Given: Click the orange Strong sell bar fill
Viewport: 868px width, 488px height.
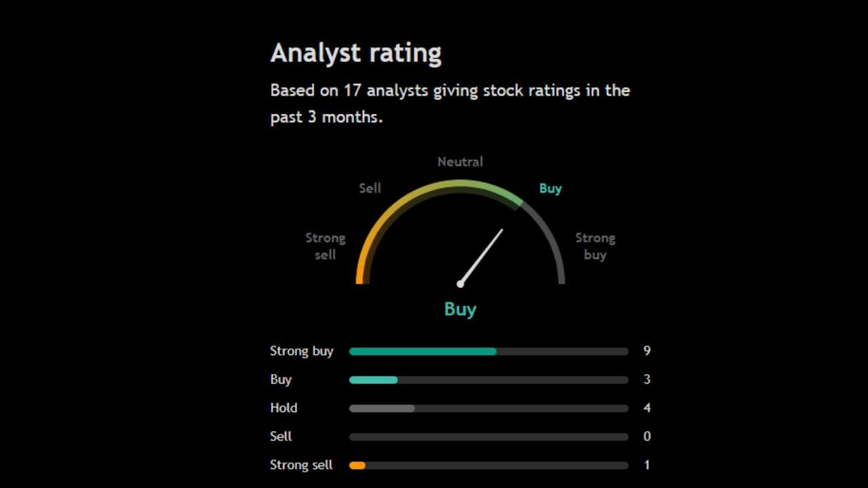Looking at the screenshot, I should 357,465.
